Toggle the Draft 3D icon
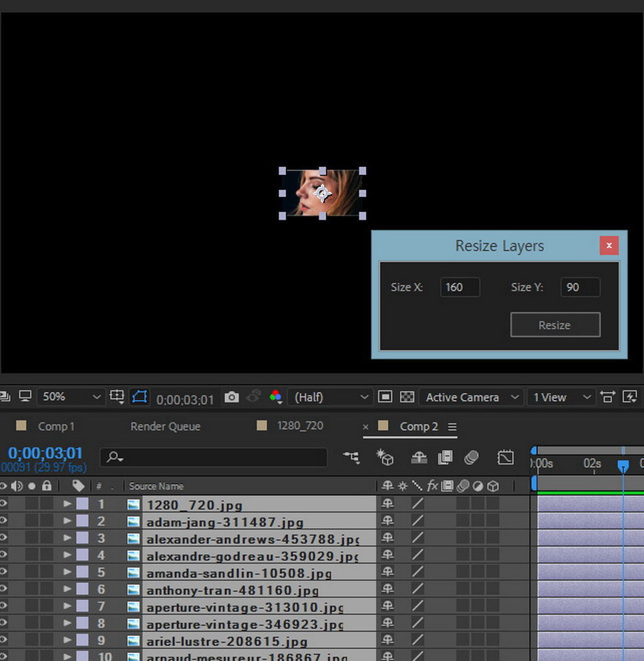Image resolution: width=644 pixels, height=661 pixels. pos(385,457)
